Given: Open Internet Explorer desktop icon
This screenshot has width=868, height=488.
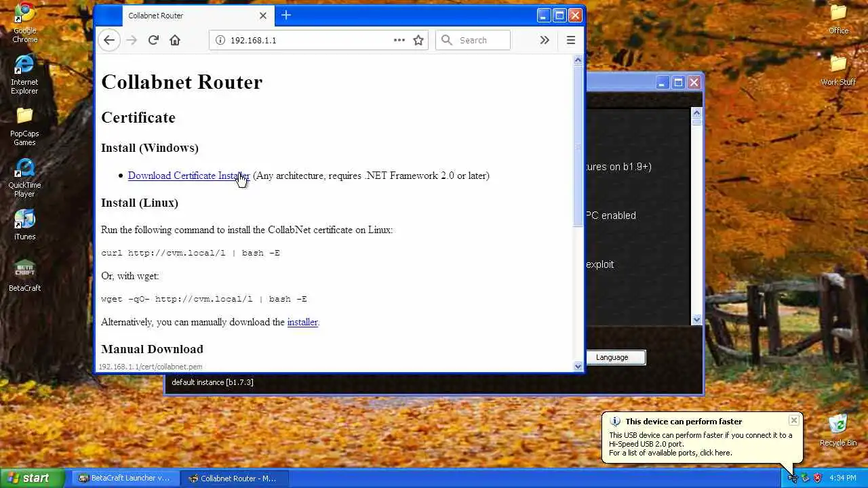Looking at the screenshot, I should point(24,75).
